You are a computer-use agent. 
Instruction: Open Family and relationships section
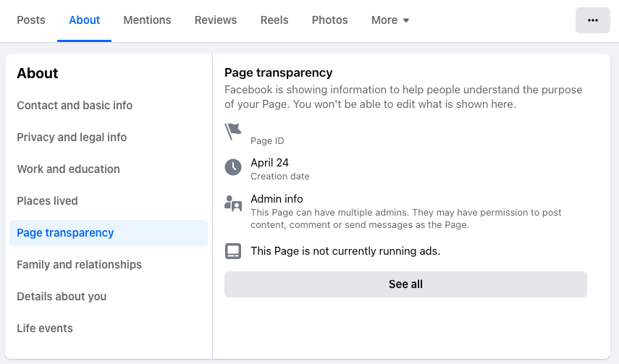(x=80, y=265)
